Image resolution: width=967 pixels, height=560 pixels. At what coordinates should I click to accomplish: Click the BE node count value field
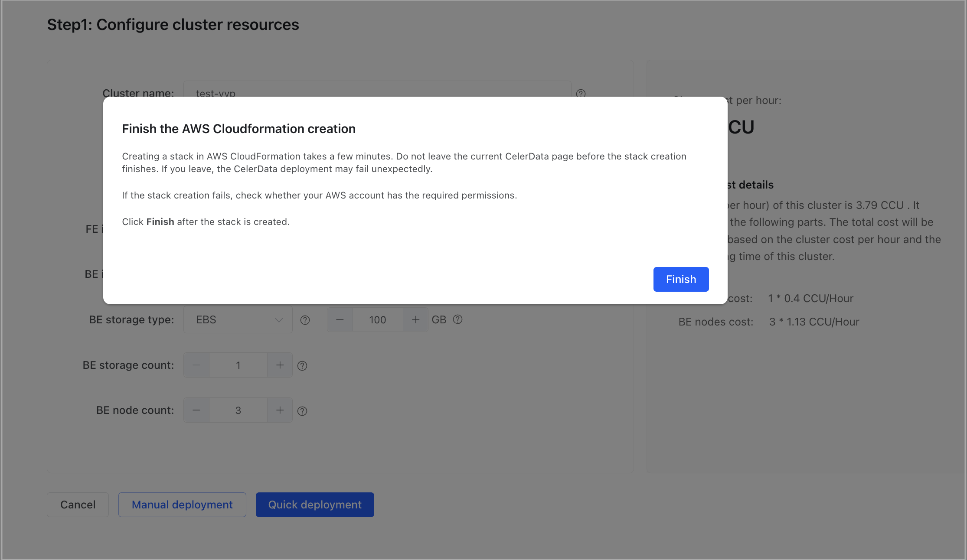[x=238, y=410]
